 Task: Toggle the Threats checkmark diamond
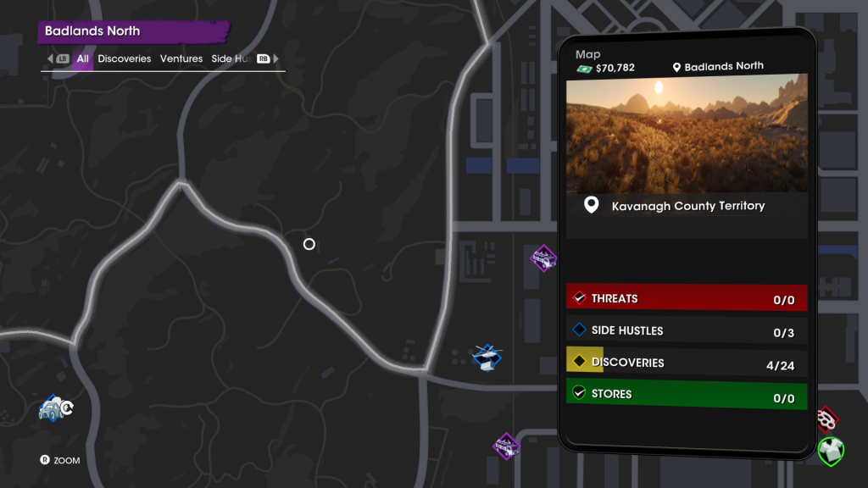tap(579, 297)
